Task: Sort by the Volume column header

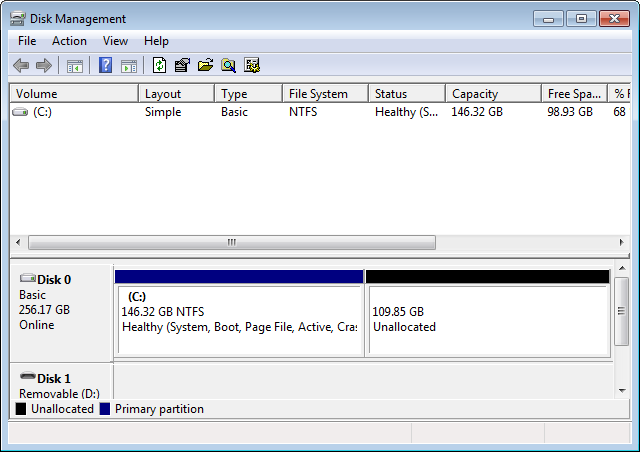Action: coord(74,94)
